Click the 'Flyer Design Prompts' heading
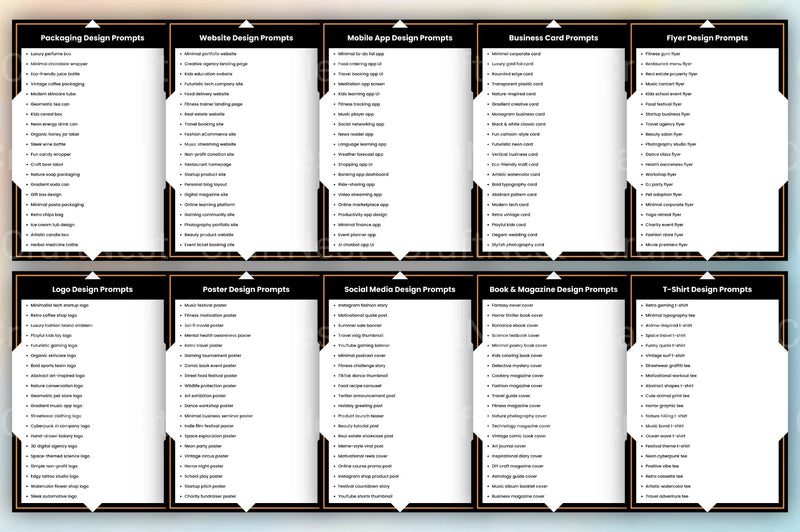This screenshot has width=800, height=532. pos(707,38)
